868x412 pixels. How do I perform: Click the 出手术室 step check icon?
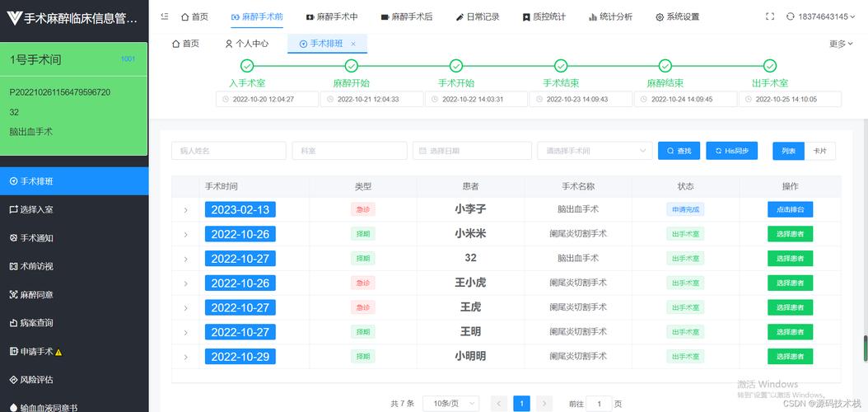(x=770, y=66)
